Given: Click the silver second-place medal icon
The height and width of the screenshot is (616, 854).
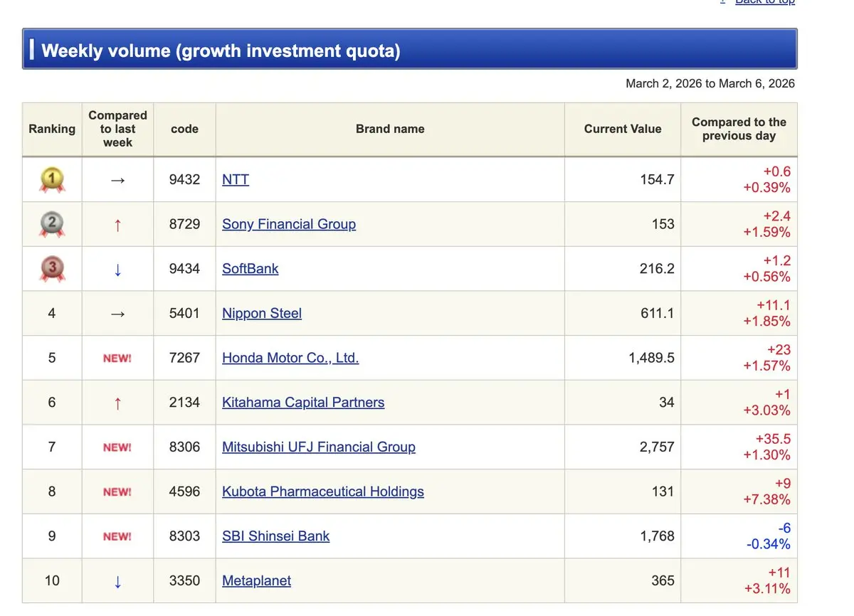Looking at the screenshot, I should point(52,225).
